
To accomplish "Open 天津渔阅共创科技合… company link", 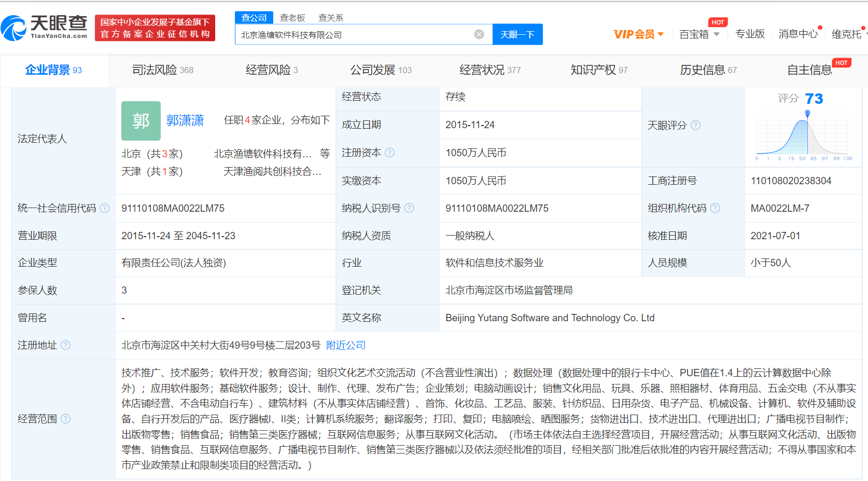I will [272, 171].
